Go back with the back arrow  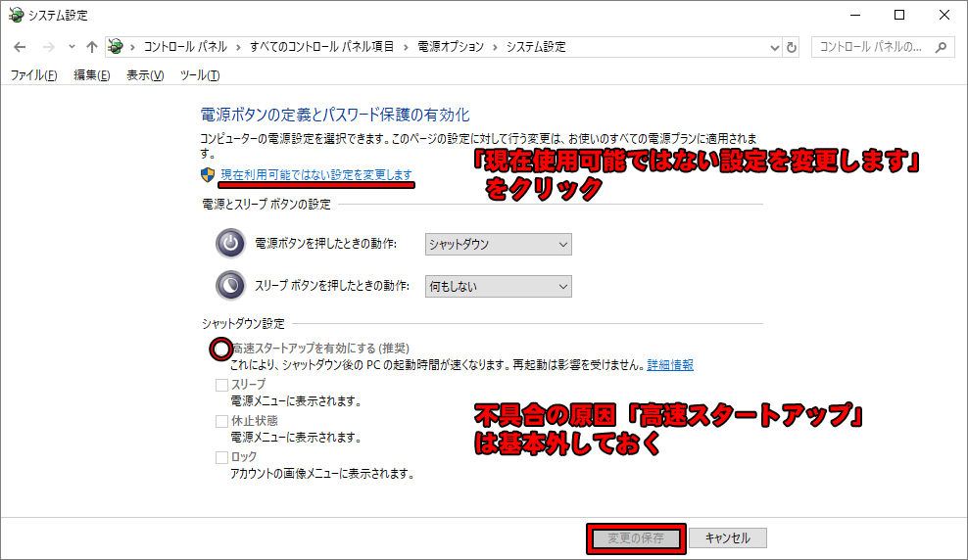[x=20, y=47]
